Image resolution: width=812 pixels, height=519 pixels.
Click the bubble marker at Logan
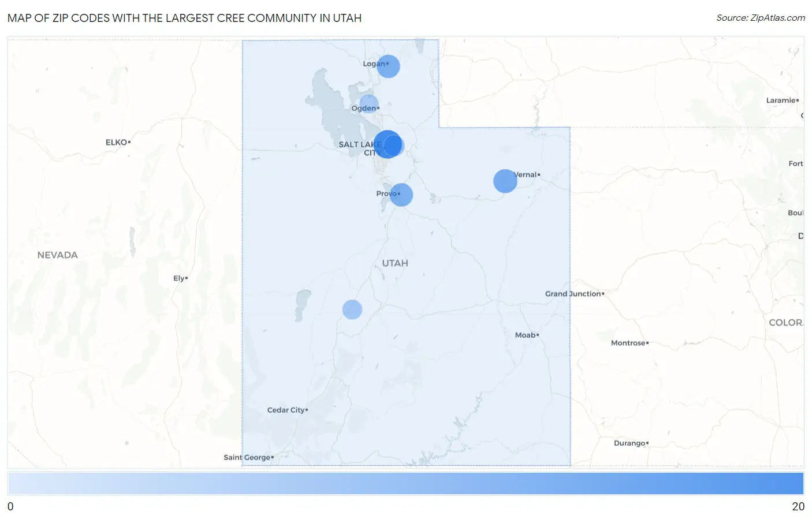pyautogui.click(x=388, y=66)
